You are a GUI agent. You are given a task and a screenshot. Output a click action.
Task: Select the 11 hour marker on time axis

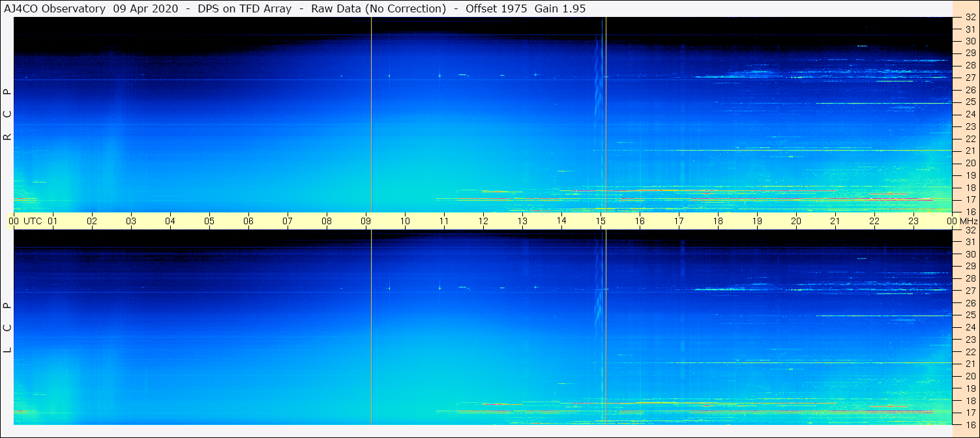click(444, 221)
